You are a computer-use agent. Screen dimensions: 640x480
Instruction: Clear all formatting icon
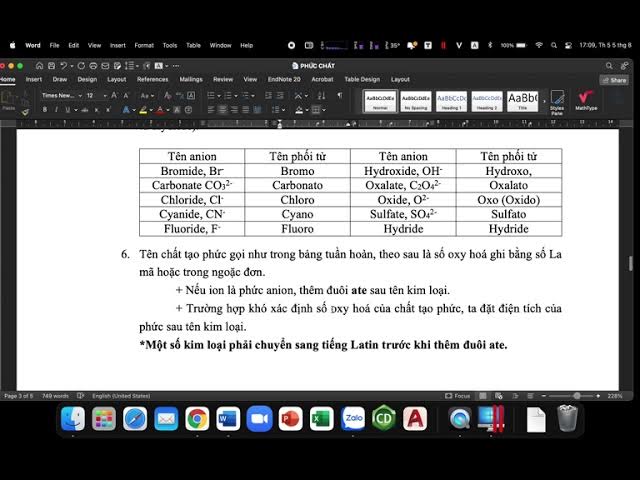coord(167,96)
